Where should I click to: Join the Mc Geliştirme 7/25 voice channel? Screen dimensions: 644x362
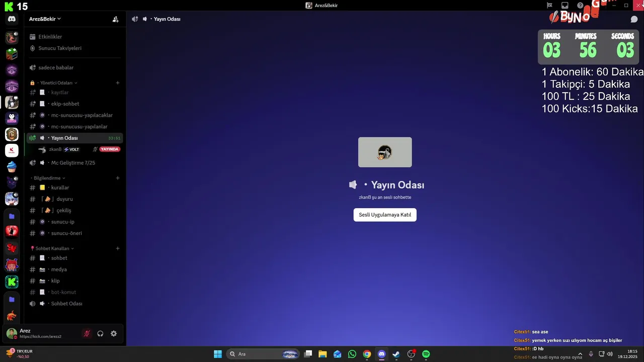(x=74, y=163)
